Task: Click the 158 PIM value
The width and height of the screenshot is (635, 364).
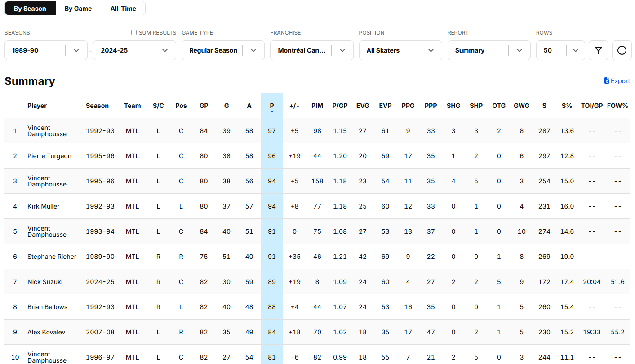Action: pyautogui.click(x=317, y=181)
